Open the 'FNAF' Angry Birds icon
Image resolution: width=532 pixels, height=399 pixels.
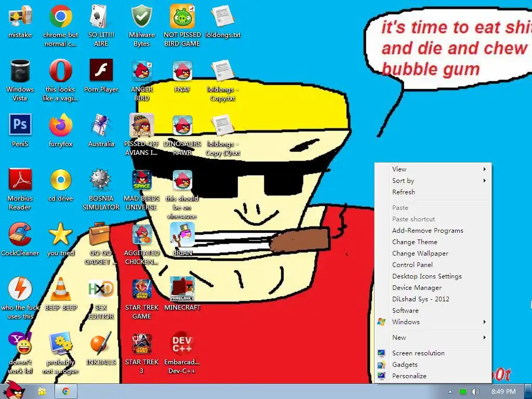182,71
